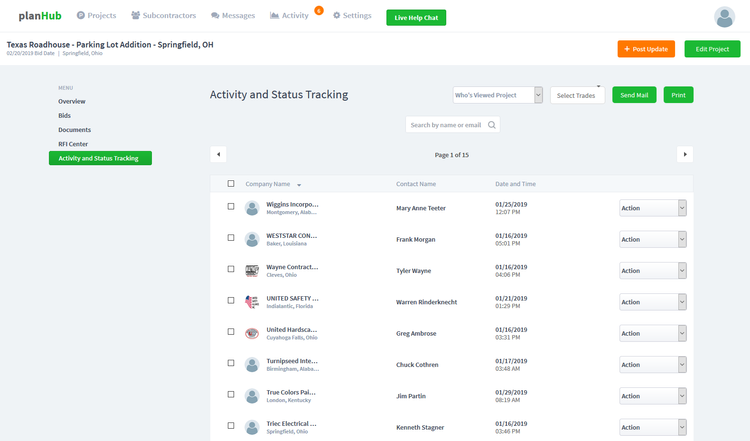750x441 pixels.
Task: Click United Hardscapes eye logo icon
Action: (252, 333)
